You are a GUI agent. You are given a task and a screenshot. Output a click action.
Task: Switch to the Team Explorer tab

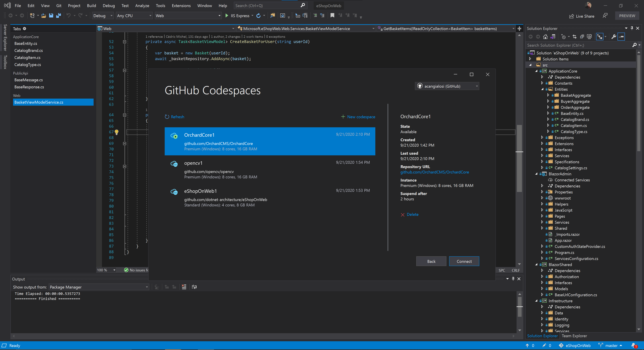click(574, 336)
